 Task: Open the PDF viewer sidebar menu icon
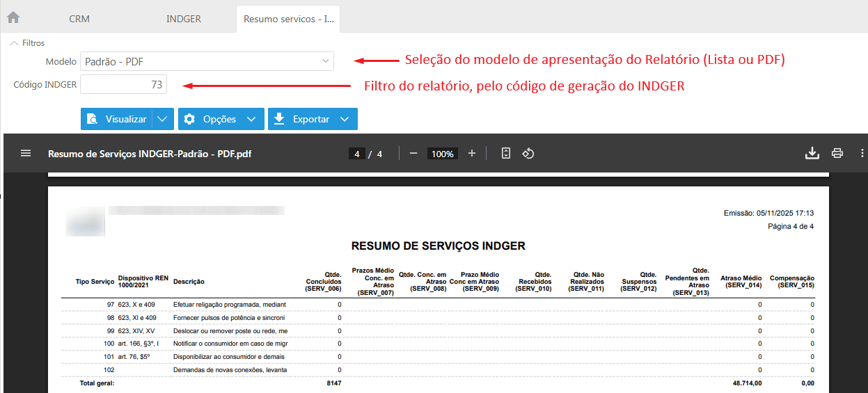pos(26,153)
